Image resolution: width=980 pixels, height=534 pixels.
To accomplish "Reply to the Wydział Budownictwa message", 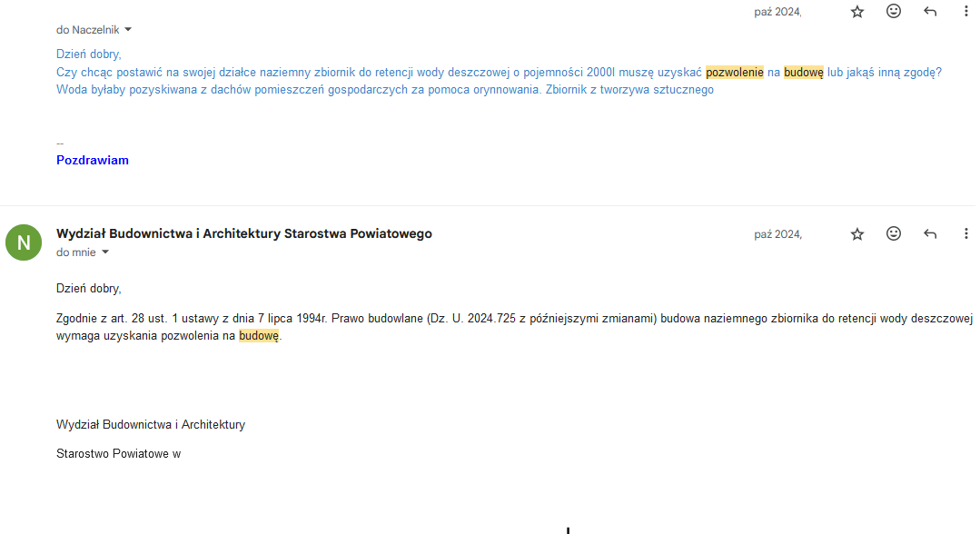I will 930,234.
